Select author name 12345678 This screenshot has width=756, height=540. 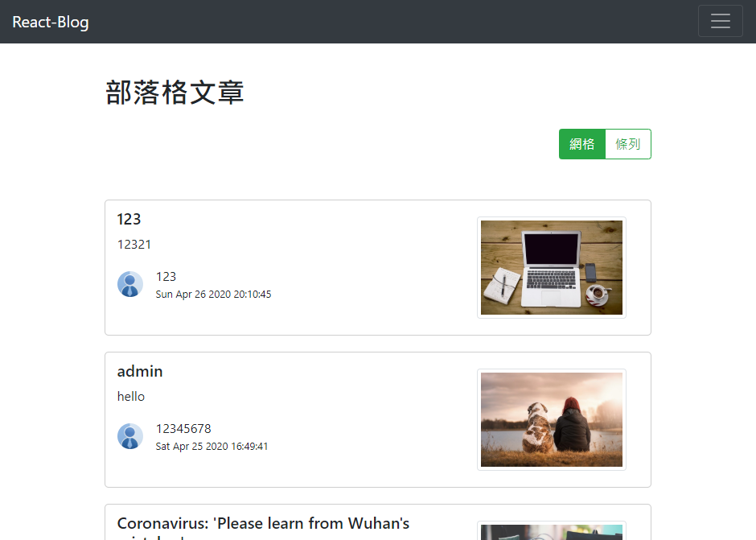[183, 428]
